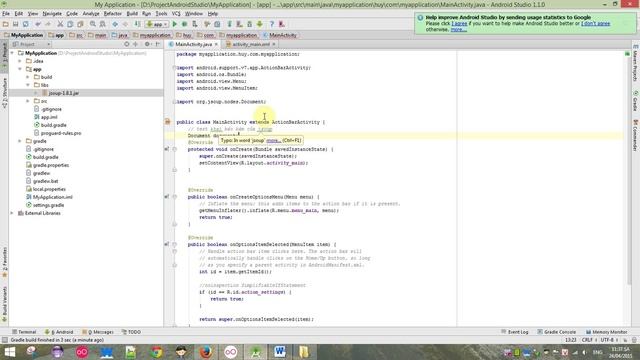The width and height of the screenshot is (640, 360).
Task: Open the Memory Monitor button
Action: (607, 332)
